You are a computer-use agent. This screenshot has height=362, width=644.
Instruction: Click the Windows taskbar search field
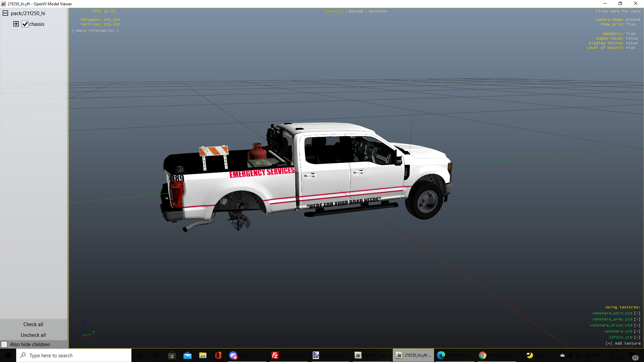(74, 355)
